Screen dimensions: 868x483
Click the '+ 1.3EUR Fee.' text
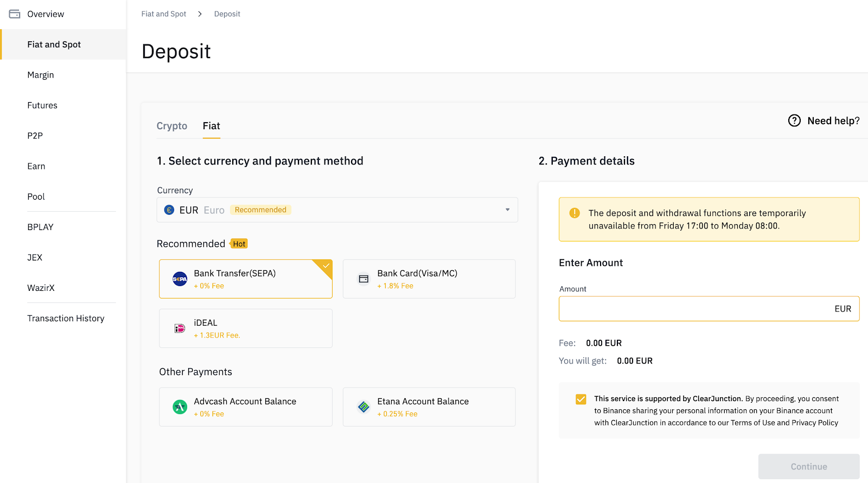pos(216,335)
